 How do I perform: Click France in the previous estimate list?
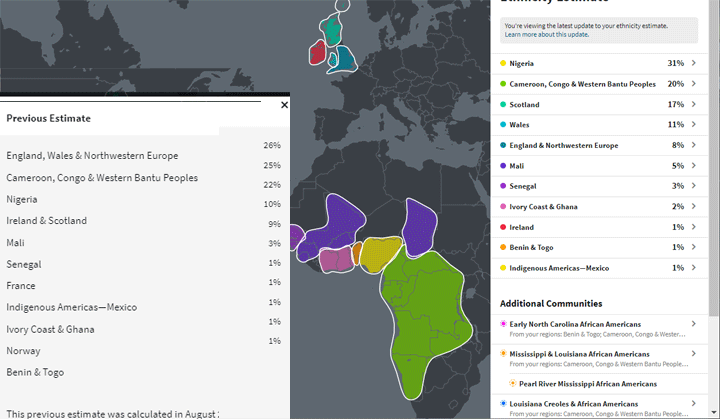tap(21, 286)
